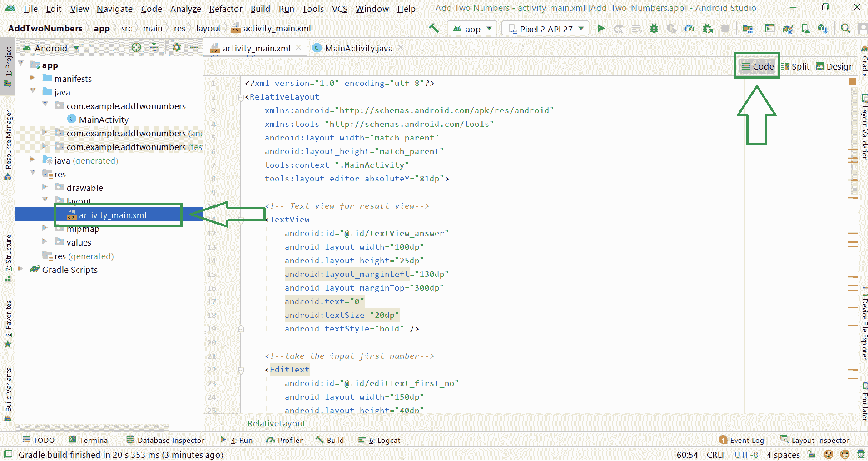Open the Pixel 2 API 27 device dropdown
Screen dimensions: 868x461
click(546, 29)
